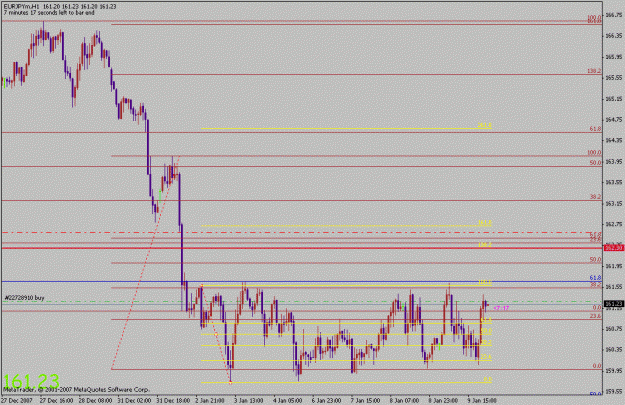Viewport: 625px width, 405px height.
Task: Click the '3 Jan 13:00' time axis label
Action: tap(249, 400)
